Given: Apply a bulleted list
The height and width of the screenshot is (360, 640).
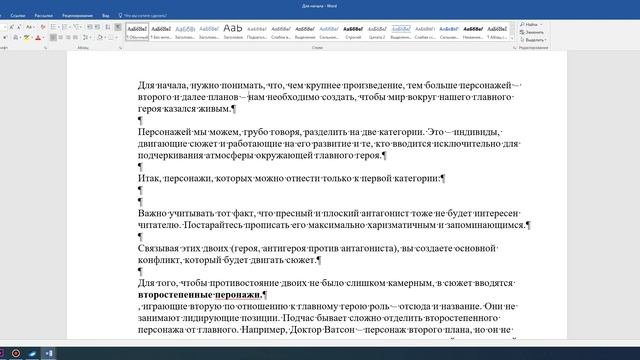Looking at the screenshot, I should 53,27.
